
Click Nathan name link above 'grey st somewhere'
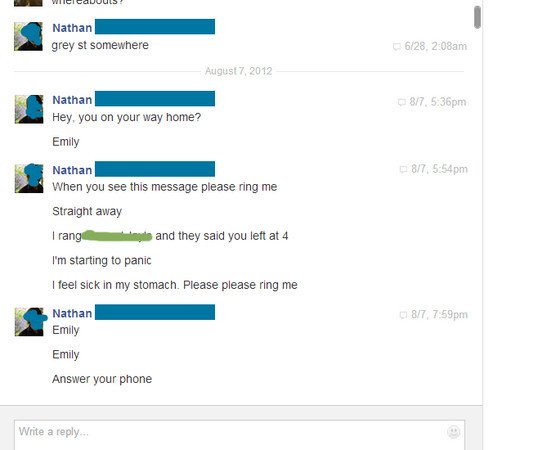pyautogui.click(x=72, y=28)
